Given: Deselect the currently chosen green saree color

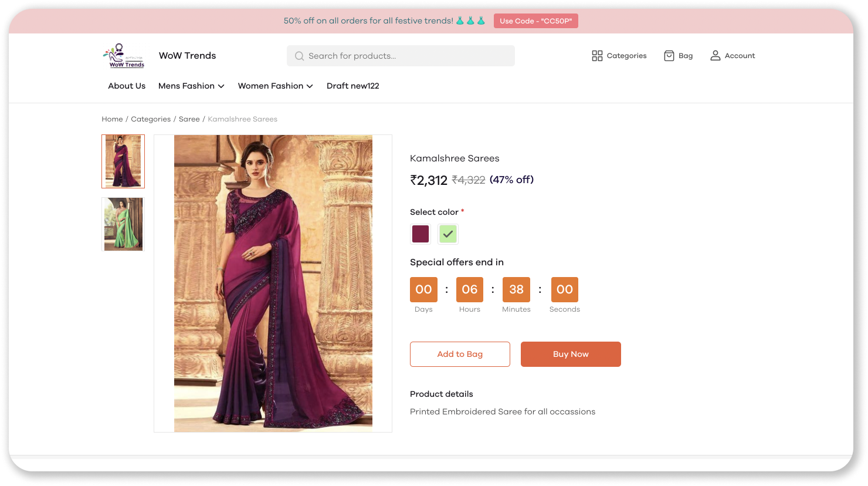Looking at the screenshot, I should [x=448, y=234].
